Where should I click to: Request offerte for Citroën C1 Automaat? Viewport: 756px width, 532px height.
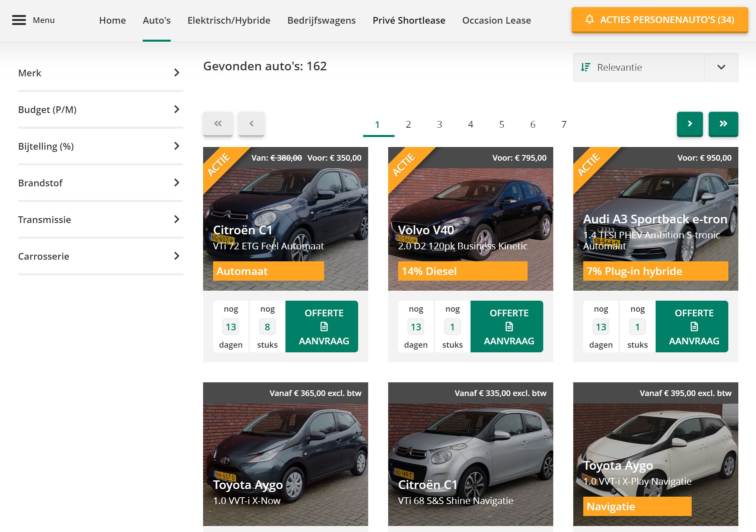(321, 327)
